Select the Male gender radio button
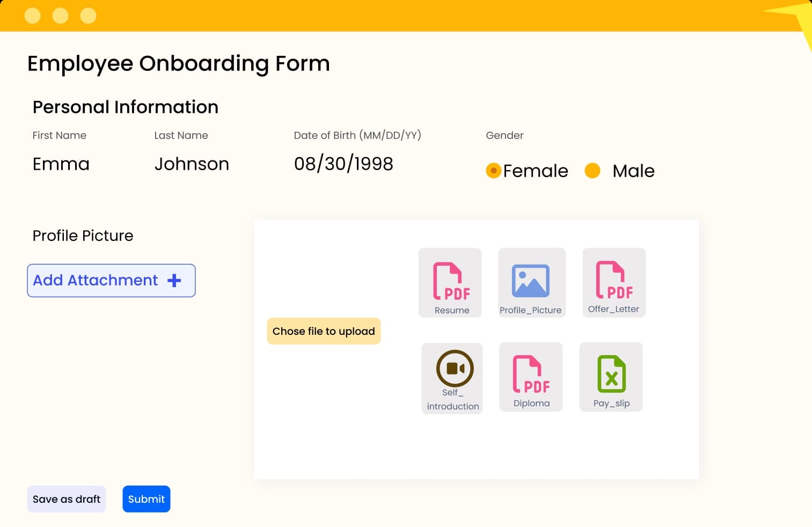The image size is (812, 527). [x=592, y=171]
